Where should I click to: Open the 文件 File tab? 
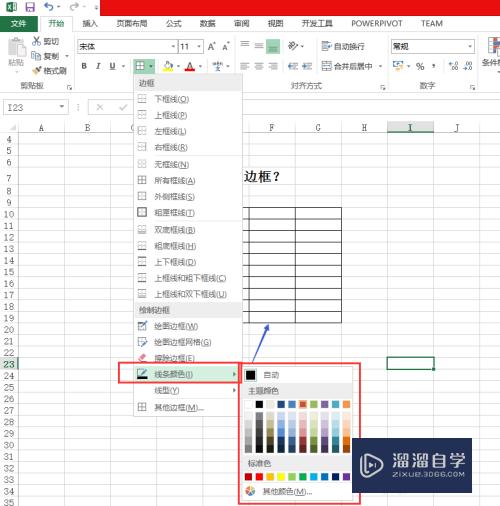[18, 23]
